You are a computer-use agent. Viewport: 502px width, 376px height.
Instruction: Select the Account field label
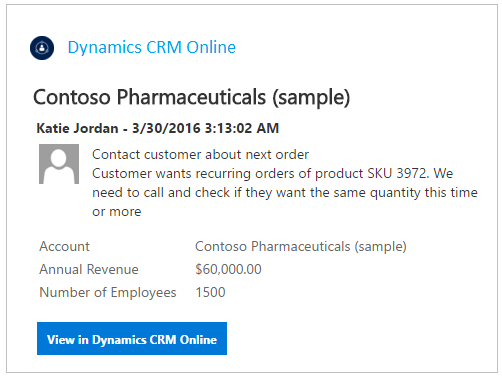pos(64,247)
